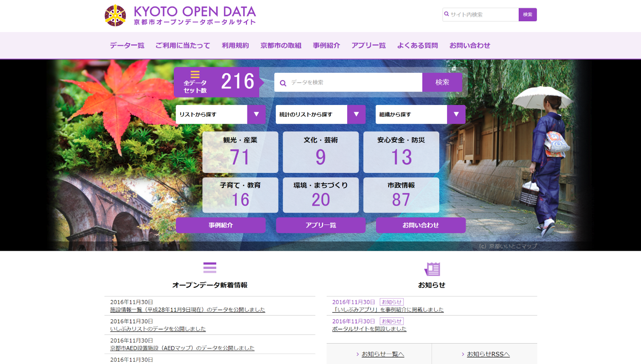Select 利用規約 in the navigation menu

pos(235,45)
